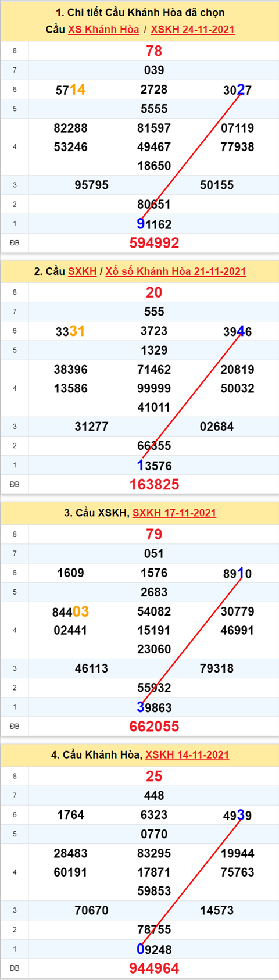Click prize six number 5714
Image resolution: width=279 pixels, height=980 pixels.
[x=70, y=90]
